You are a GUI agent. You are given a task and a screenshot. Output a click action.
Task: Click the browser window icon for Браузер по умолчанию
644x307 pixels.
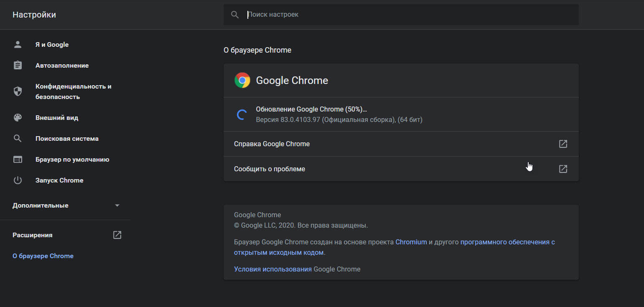[x=18, y=160]
